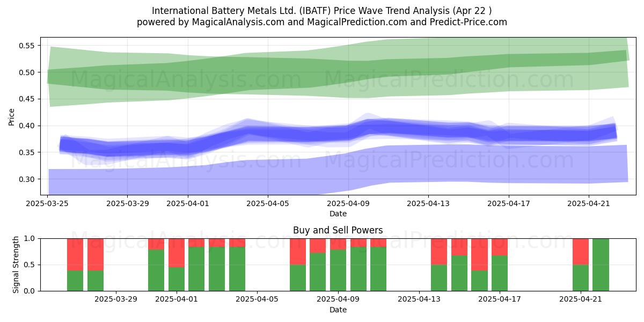Click the fully green last bar in Buy and Sell chart
The image size is (644, 322).
601,265
